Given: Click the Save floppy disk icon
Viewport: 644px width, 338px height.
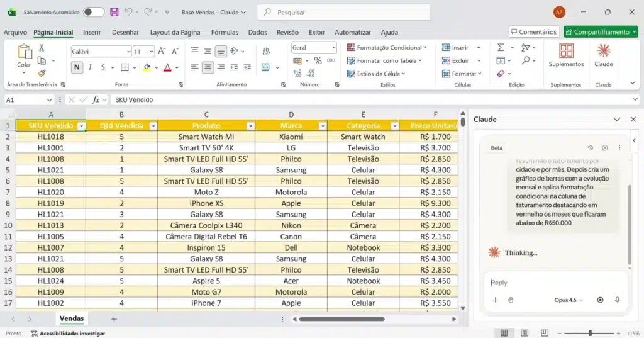Looking at the screenshot, I should [114, 13].
